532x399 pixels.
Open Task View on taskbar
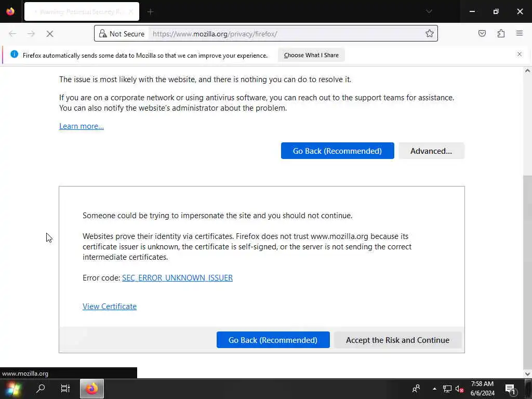[65, 388]
